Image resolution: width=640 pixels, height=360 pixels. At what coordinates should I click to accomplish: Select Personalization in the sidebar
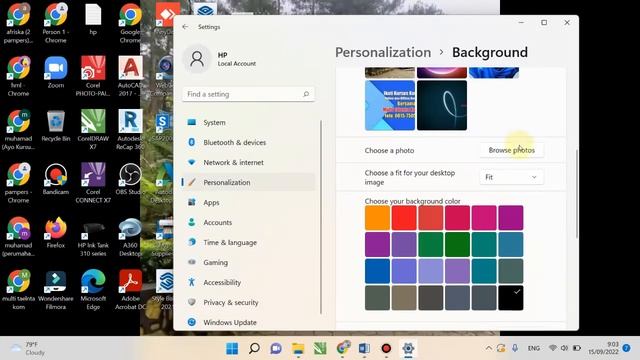(x=248, y=182)
